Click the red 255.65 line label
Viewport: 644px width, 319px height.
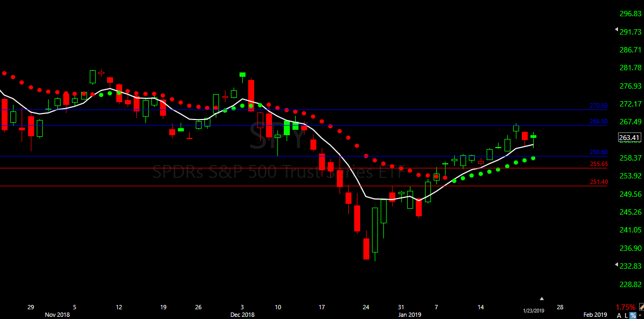click(599, 164)
